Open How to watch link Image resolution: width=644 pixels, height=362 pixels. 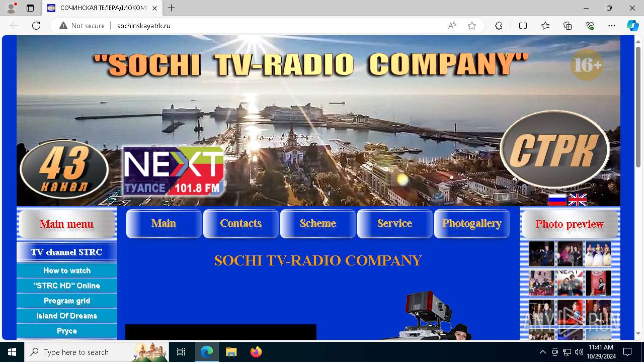click(x=67, y=270)
